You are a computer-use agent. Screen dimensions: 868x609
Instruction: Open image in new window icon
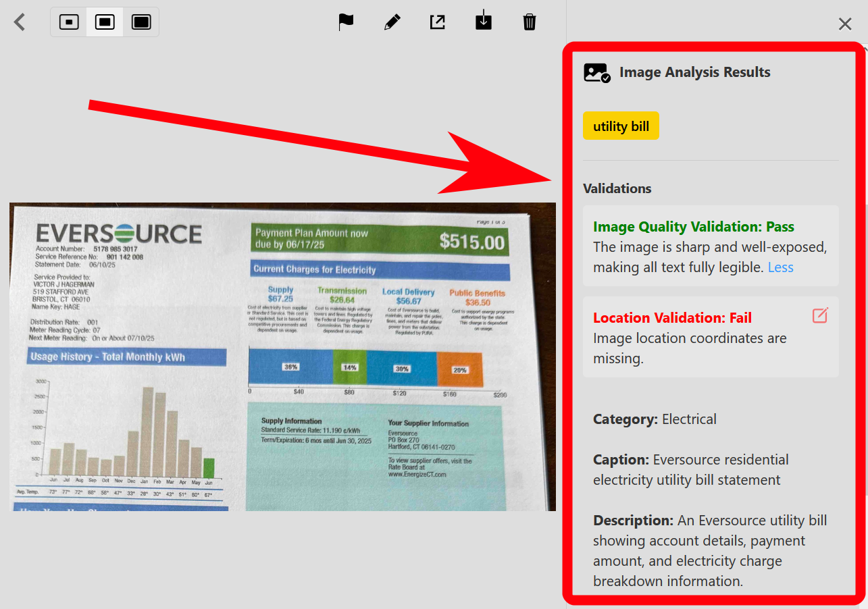click(x=438, y=22)
